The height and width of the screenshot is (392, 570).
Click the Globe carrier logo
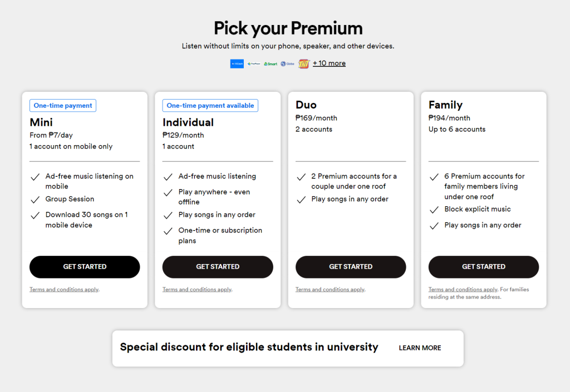tap(287, 64)
